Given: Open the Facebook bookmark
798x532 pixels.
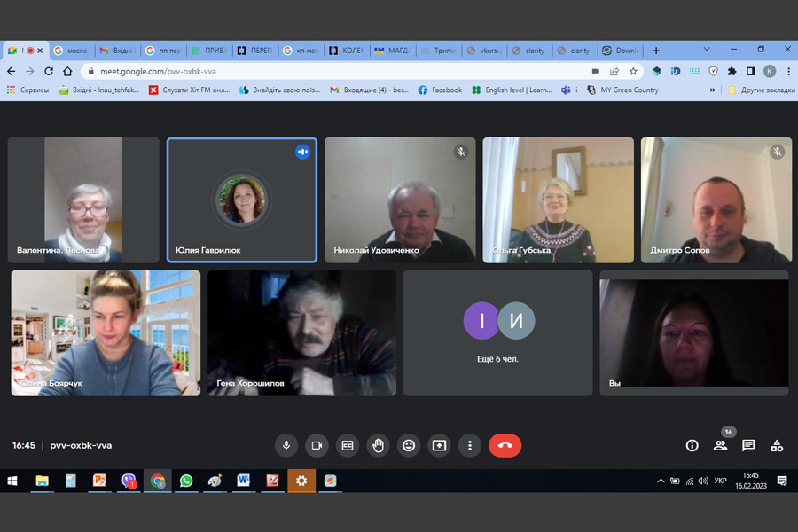Looking at the screenshot, I should pos(440,90).
